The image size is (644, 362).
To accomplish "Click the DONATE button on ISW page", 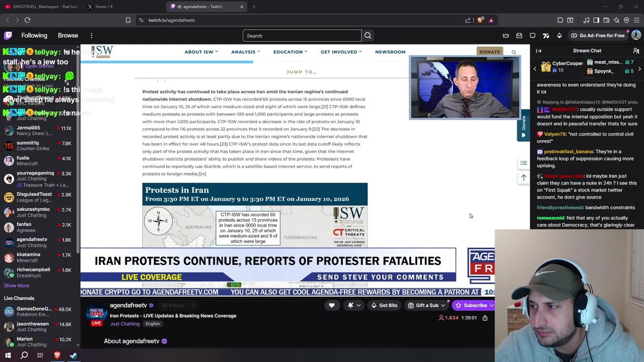I will (490, 52).
